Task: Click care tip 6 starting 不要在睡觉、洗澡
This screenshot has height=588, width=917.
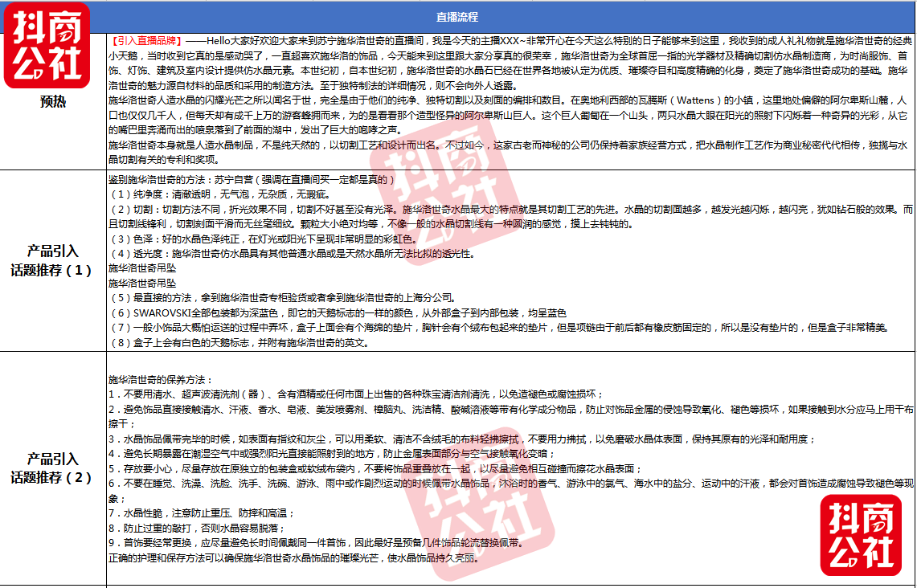Action: tap(510, 491)
